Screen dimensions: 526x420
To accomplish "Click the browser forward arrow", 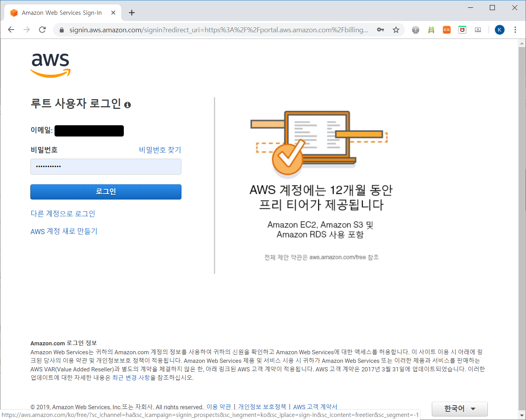I will click(x=26, y=30).
